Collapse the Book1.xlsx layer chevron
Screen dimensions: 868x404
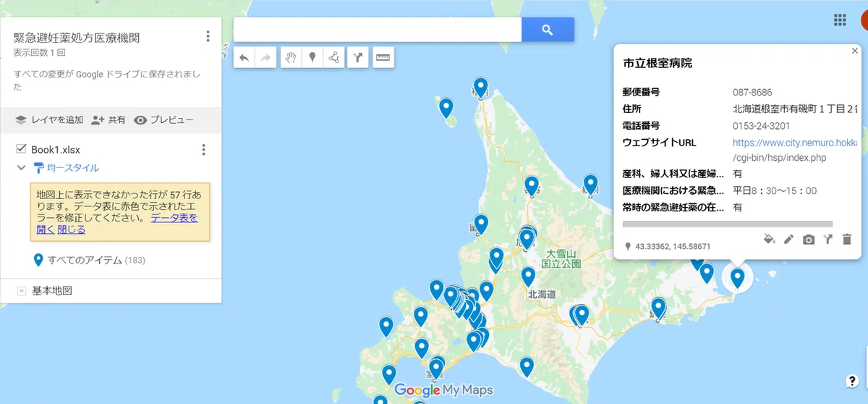tap(21, 168)
